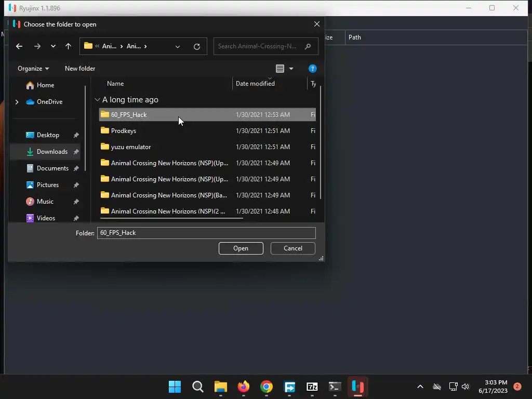Open the Windows Start menu

[175, 387]
